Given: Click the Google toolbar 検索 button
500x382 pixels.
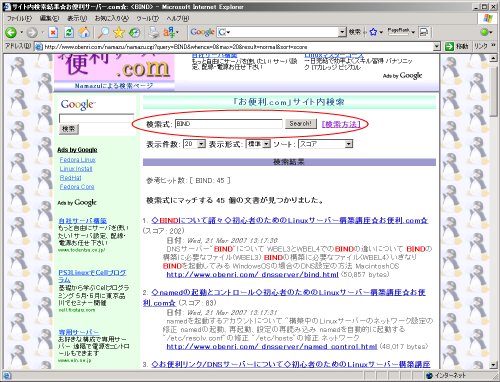Looking at the screenshot, I should pyautogui.click(x=355, y=32).
